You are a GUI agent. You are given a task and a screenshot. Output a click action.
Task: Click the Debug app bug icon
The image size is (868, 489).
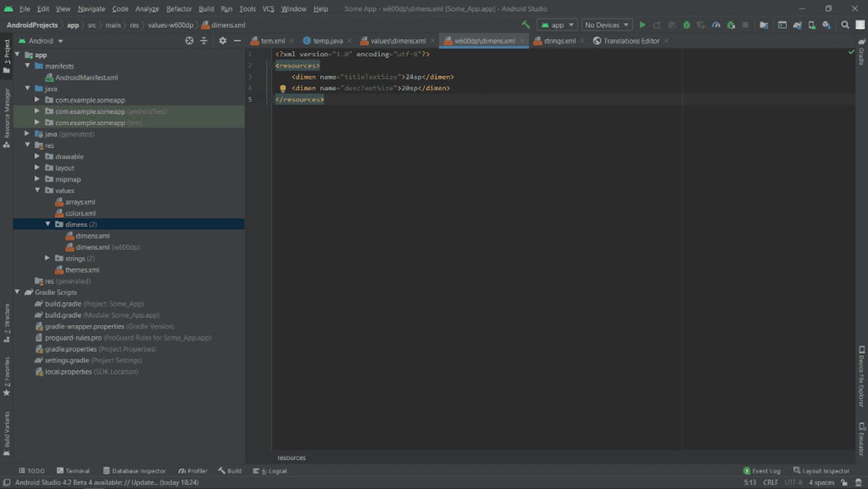coord(686,25)
